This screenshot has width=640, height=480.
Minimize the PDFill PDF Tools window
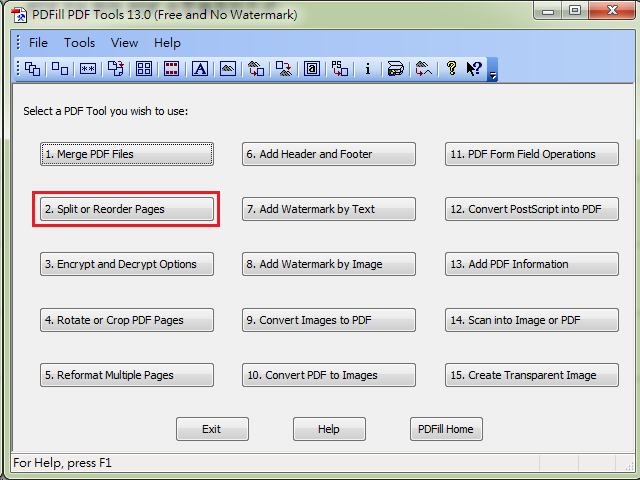[548, 10]
